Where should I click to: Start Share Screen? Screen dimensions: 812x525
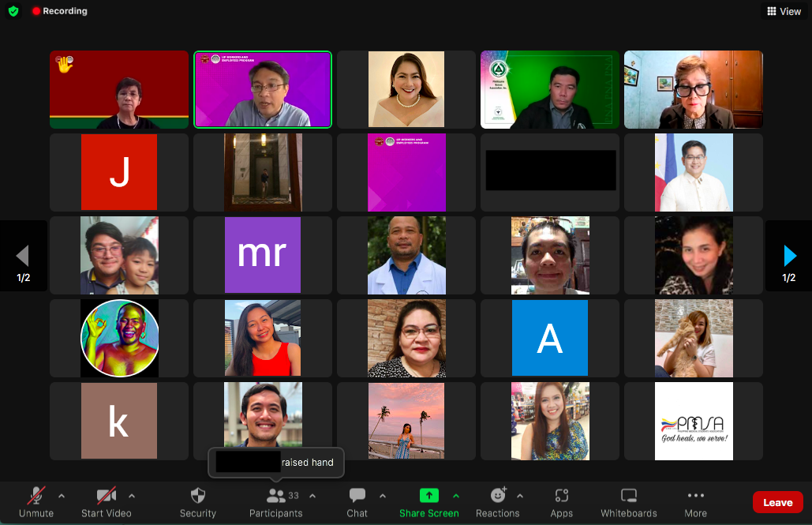point(428,502)
